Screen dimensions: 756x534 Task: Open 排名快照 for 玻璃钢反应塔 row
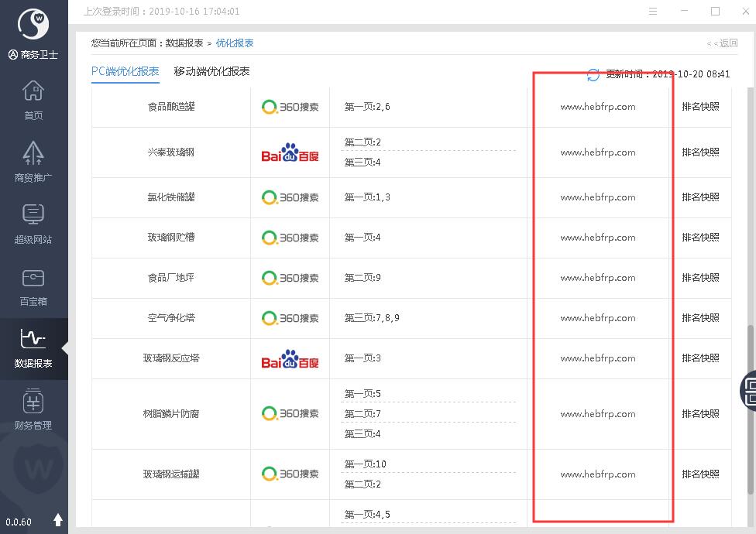[700, 358]
